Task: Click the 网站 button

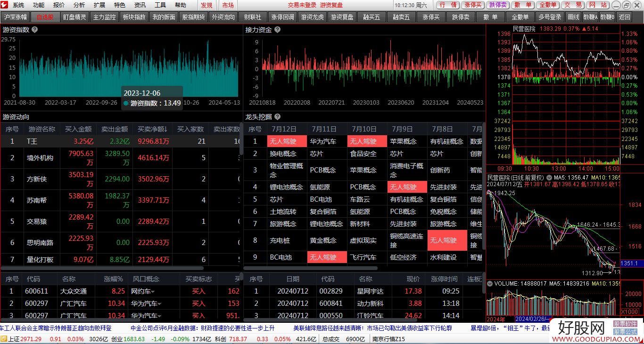Action: 598,5
